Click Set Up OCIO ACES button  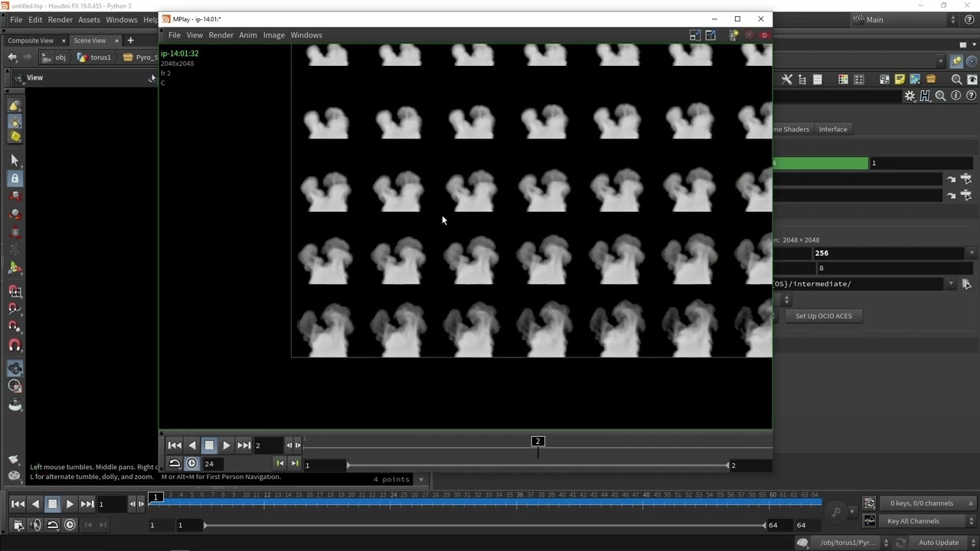click(823, 316)
